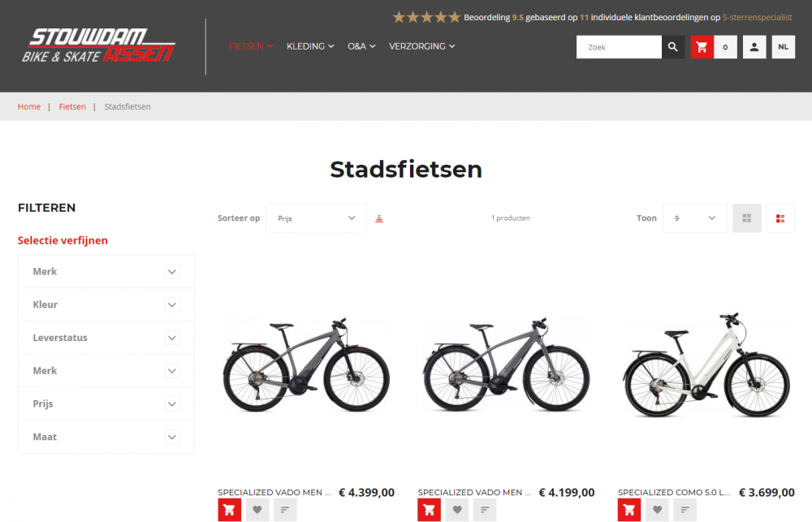The height and width of the screenshot is (522, 812).
Task: Add the Specialized Como 5.0 to cart
Action: 629,510
